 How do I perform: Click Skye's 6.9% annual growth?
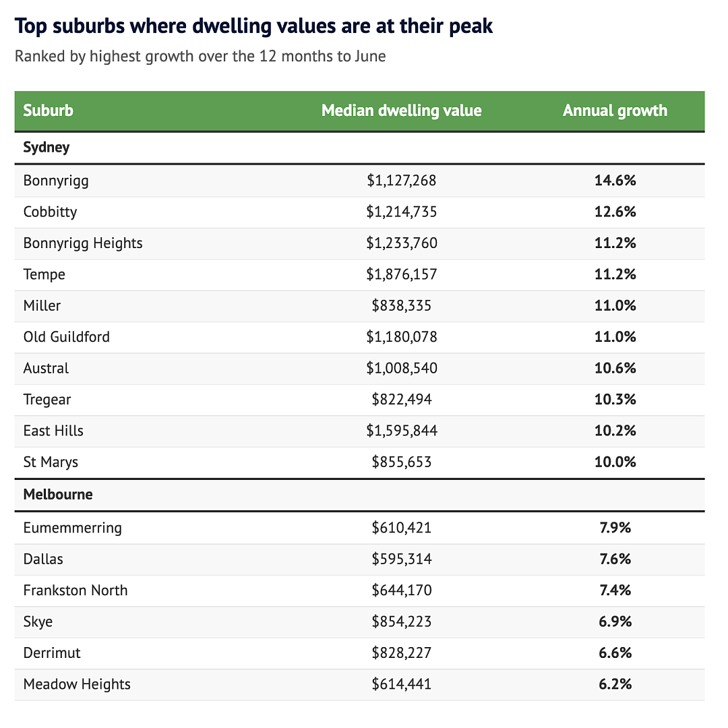pyautogui.click(x=615, y=621)
